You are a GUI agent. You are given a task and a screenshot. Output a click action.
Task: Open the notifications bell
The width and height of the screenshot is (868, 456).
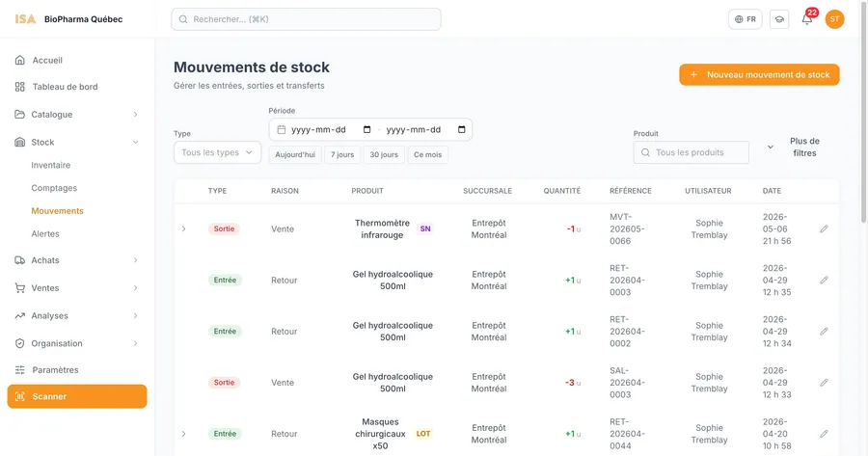(807, 19)
